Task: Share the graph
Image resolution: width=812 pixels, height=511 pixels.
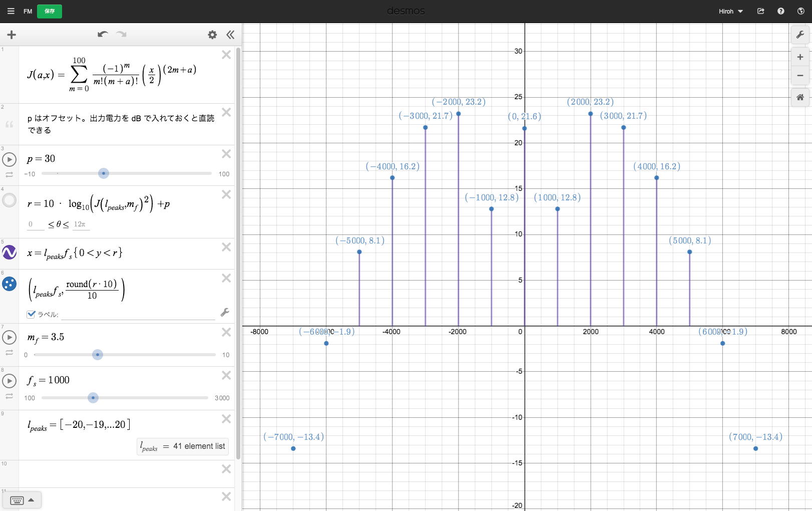Action: (x=760, y=11)
